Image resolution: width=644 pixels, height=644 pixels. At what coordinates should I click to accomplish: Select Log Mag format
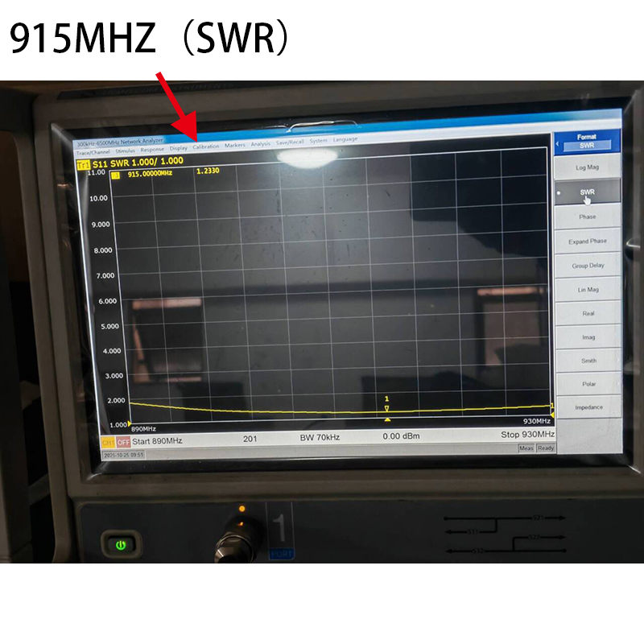tap(587, 167)
